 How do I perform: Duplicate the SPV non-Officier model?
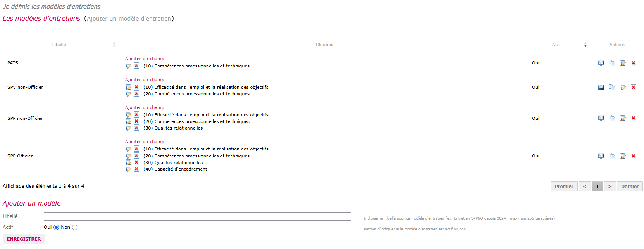pos(612,87)
